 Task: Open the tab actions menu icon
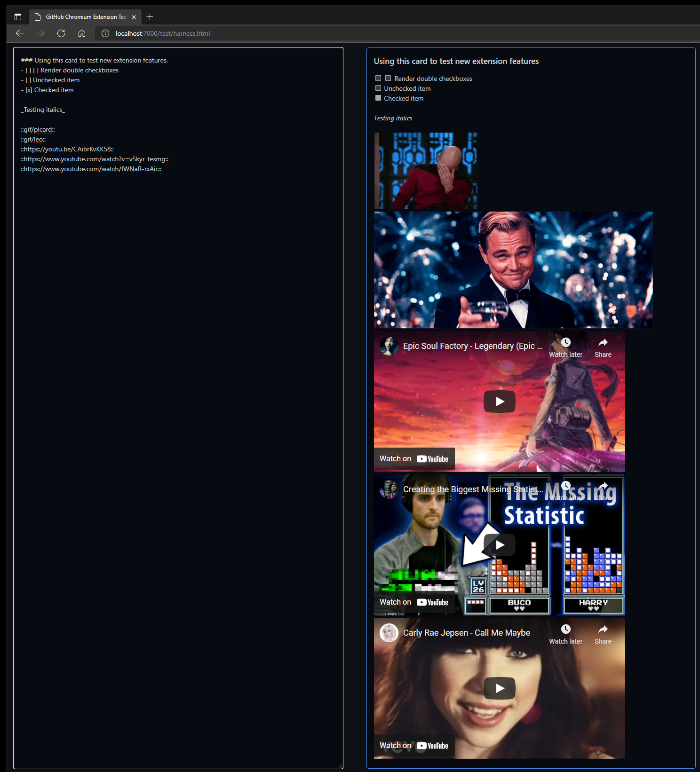tap(18, 17)
